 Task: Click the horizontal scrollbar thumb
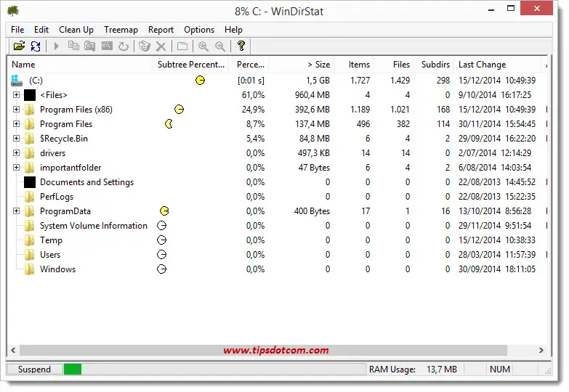click(x=264, y=351)
